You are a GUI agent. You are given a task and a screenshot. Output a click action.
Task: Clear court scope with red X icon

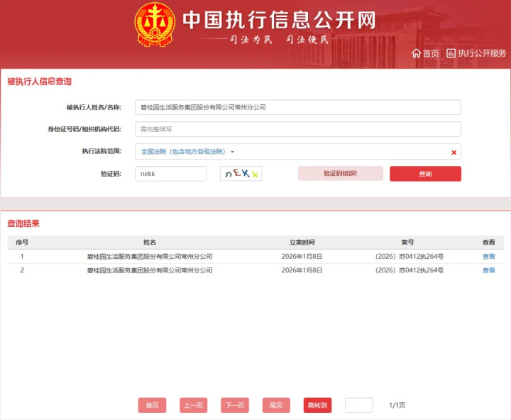(x=454, y=152)
